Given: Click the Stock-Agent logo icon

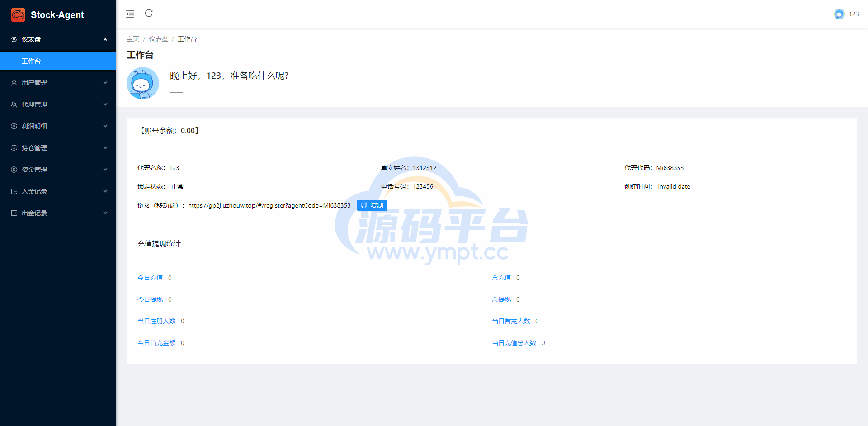Looking at the screenshot, I should (18, 15).
